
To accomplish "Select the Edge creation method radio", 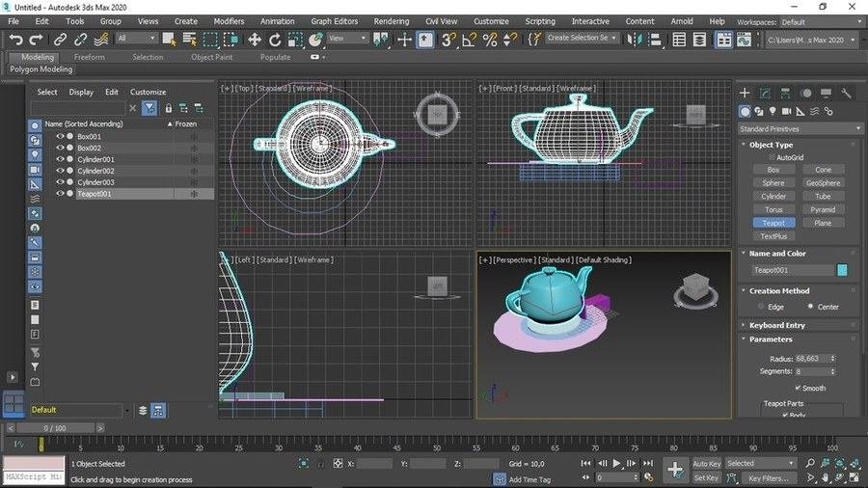I will point(761,307).
